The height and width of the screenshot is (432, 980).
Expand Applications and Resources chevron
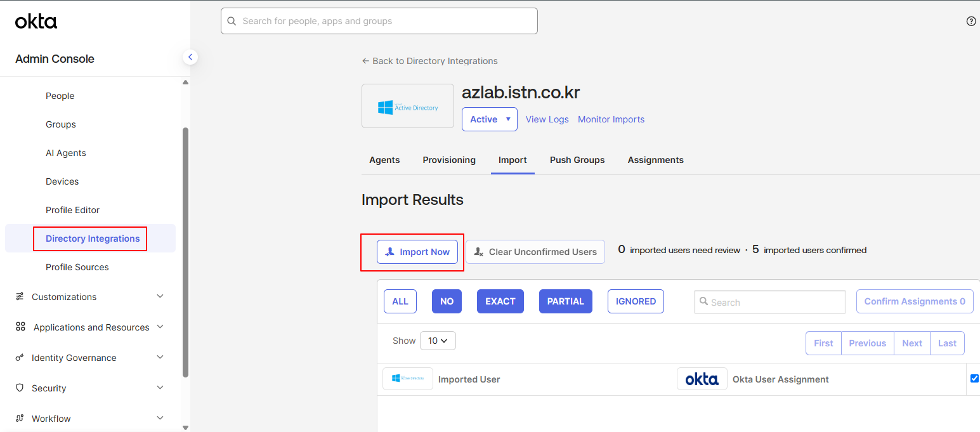tap(160, 327)
